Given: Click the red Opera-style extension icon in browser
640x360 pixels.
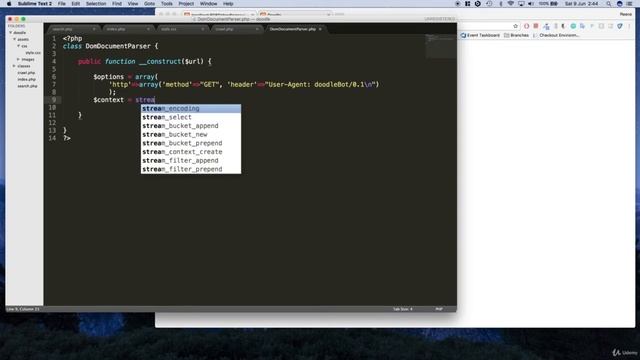Looking at the screenshot, I should tap(527, 26).
